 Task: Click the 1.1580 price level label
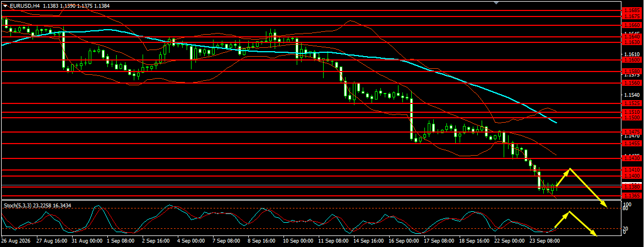(631, 72)
